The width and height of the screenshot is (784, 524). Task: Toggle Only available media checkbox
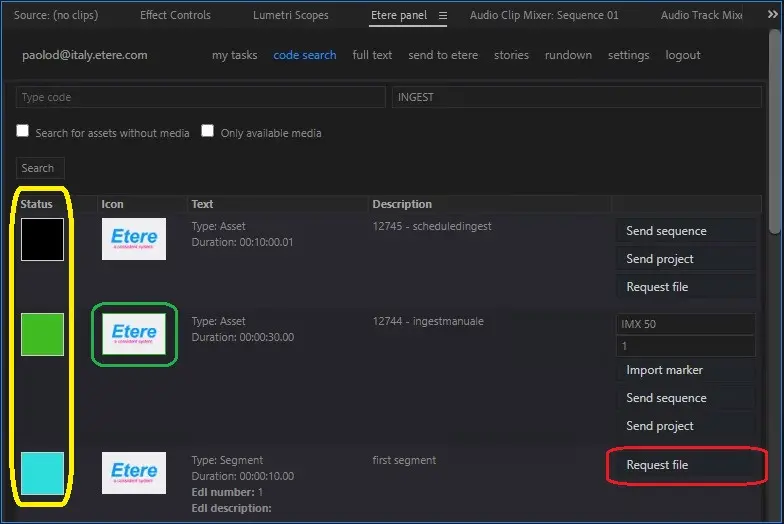pos(208,131)
